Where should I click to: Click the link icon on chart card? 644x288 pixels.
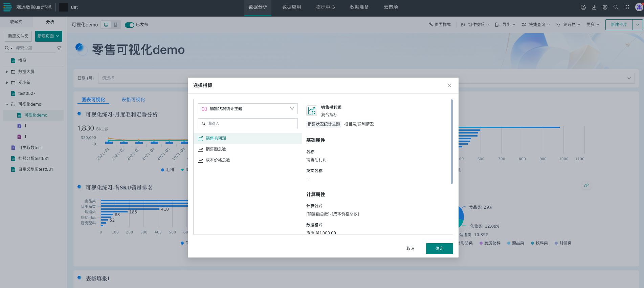586,185
